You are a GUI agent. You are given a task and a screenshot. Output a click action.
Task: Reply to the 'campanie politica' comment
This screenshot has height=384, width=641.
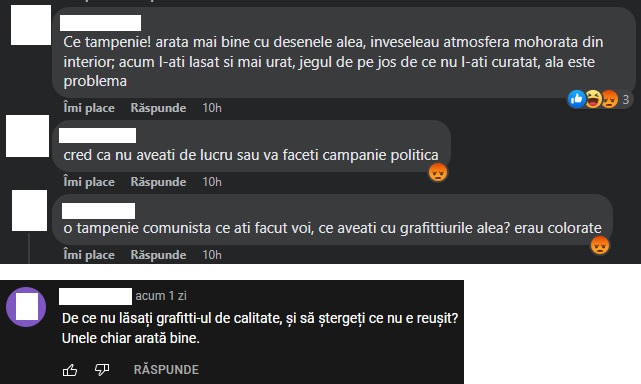coord(158,182)
